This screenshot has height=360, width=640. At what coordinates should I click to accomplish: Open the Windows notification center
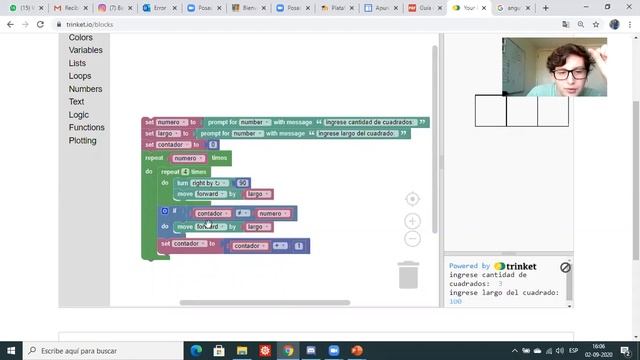(625, 351)
